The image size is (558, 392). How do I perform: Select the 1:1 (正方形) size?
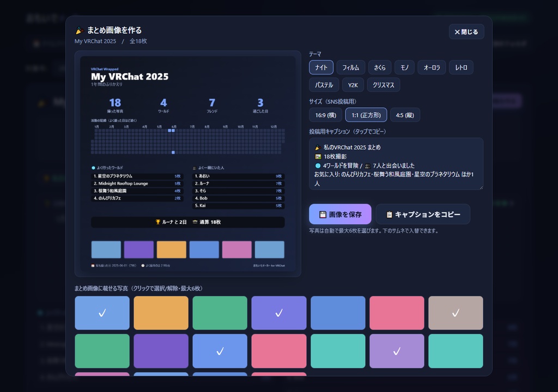pos(366,115)
